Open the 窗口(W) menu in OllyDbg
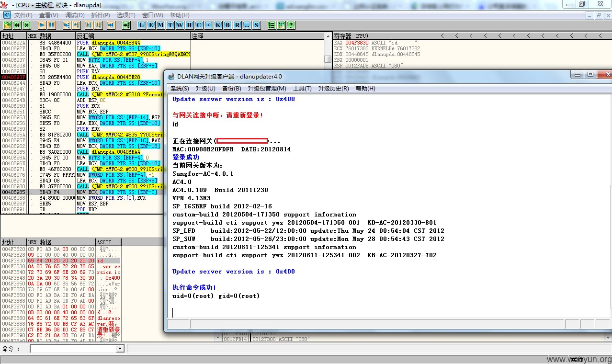 [152, 15]
